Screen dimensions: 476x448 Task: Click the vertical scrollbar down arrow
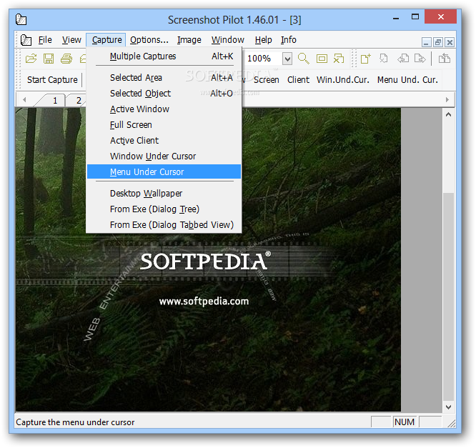coord(448,407)
